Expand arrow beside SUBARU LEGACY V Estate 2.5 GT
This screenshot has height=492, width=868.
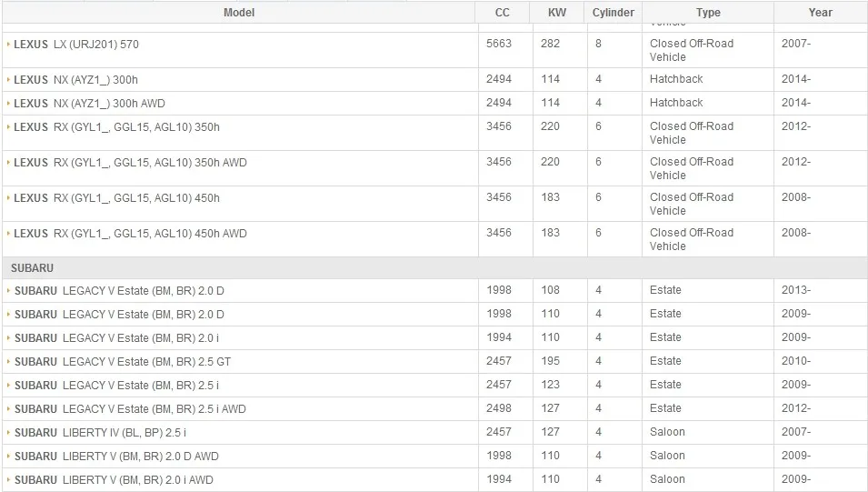pyautogui.click(x=8, y=361)
